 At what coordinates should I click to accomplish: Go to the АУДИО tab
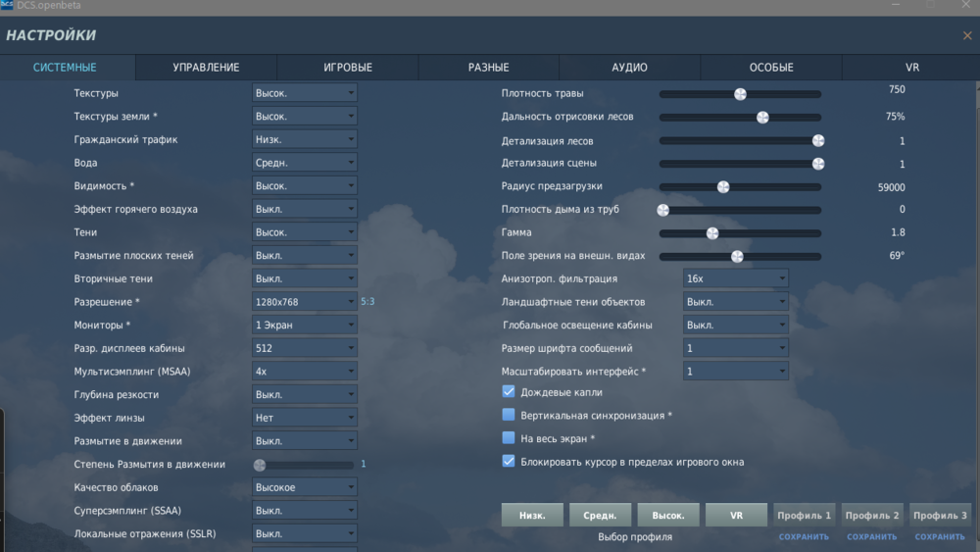(x=629, y=68)
